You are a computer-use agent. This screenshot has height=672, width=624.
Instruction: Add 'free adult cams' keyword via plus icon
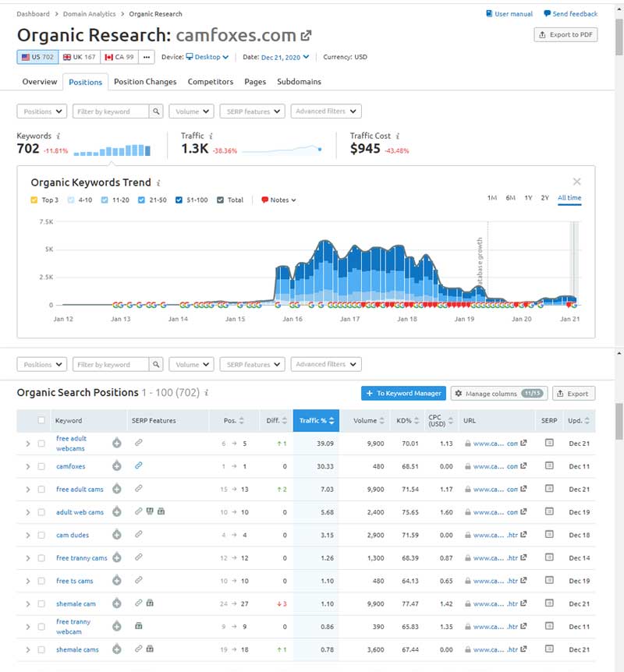coord(117,489)
